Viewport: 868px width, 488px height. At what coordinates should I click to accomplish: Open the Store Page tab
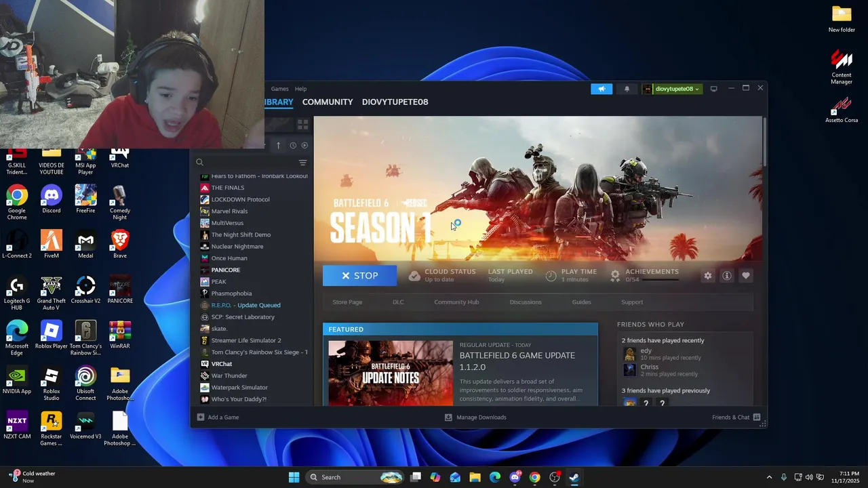[x=347, y=302]
